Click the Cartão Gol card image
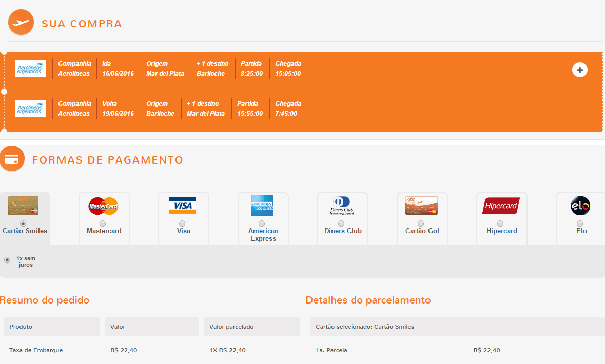This screenshot has width=605, height=364. tap(421, 206)
